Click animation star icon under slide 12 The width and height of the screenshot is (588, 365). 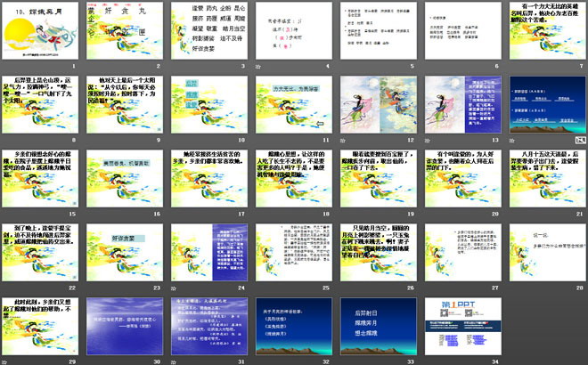point(343,140)
